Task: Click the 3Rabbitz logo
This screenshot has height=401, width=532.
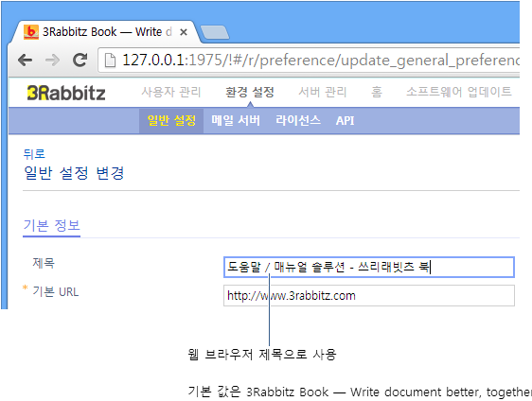Action: click(66, 93)
